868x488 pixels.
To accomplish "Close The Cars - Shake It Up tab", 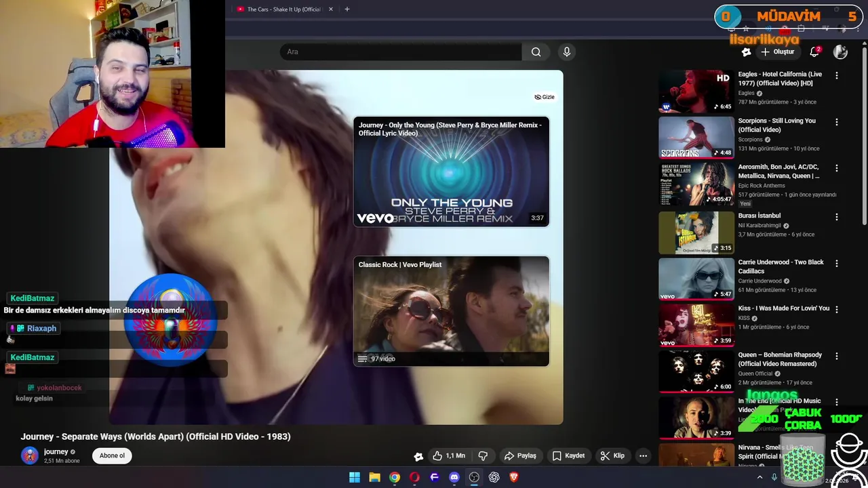I will (x=331, y=9).
